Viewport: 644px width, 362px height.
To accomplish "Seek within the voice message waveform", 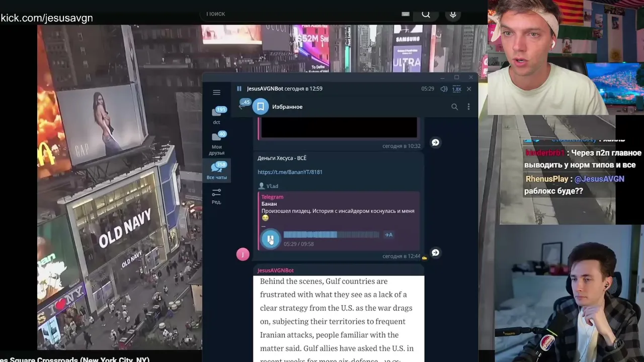I will pos(331,235).
